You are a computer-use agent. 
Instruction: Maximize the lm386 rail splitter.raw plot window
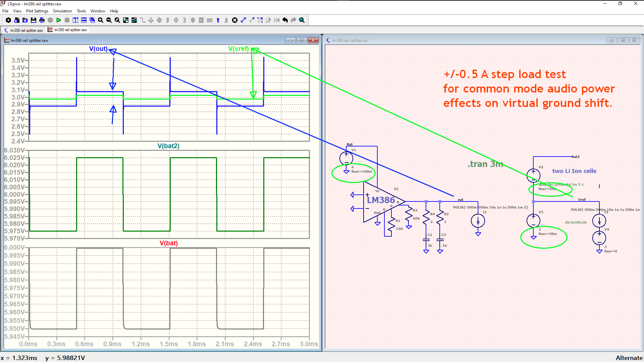[x=302, y=40]
